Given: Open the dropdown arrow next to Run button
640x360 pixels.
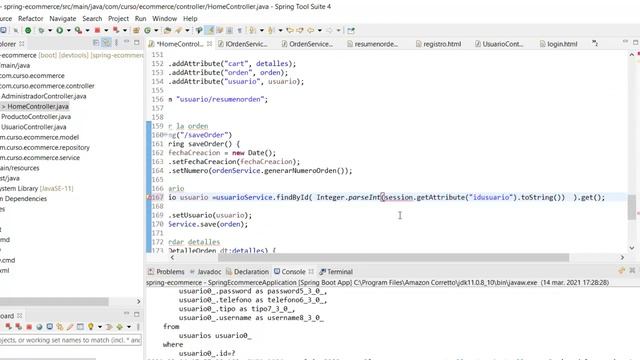Looking at the screenshot, I should pos(69,30).
